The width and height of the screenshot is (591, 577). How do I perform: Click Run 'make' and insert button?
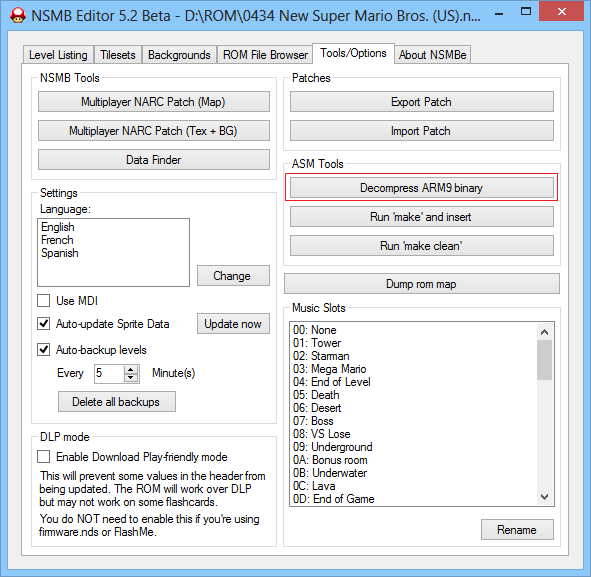point(421,217)
